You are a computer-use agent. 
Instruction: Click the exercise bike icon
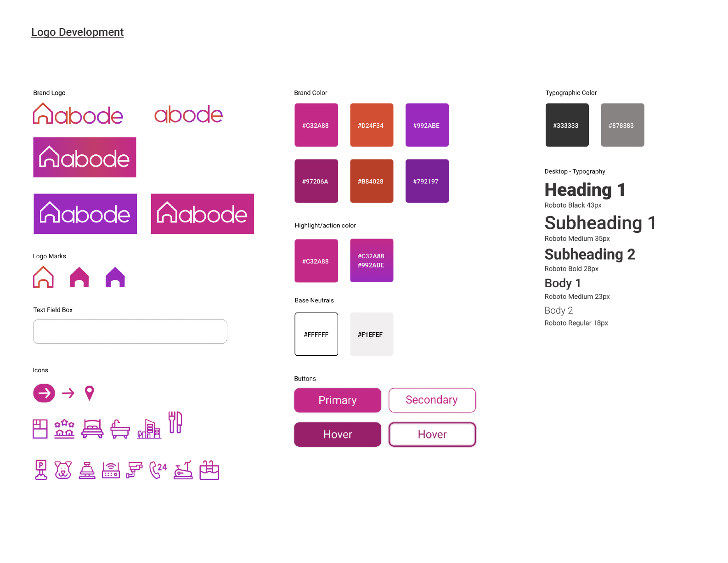[x=183, y=470]
